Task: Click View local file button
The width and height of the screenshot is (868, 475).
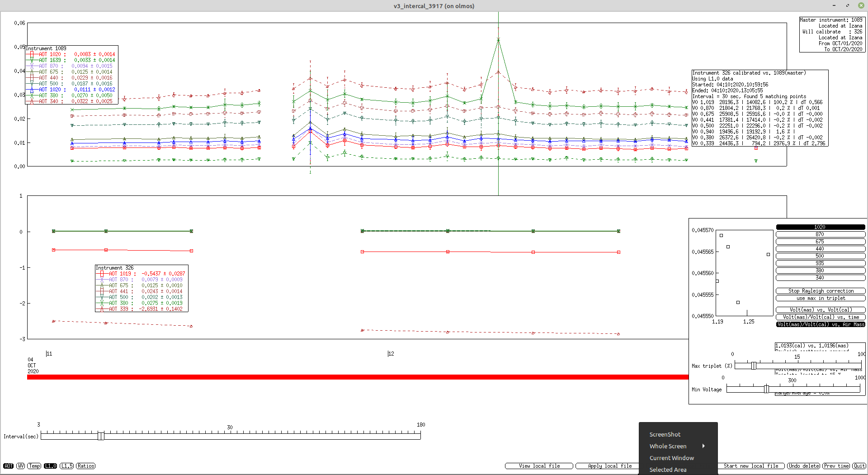Action: tap(539, 466)
